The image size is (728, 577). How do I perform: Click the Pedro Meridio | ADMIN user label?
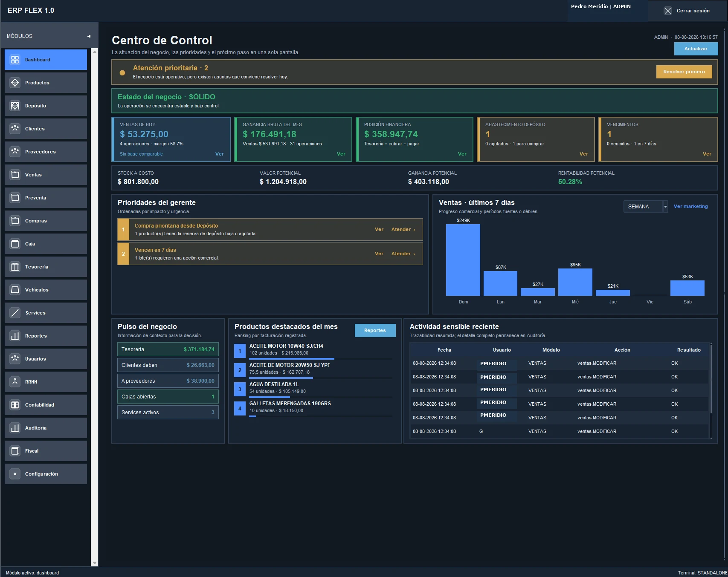[600, 6]
